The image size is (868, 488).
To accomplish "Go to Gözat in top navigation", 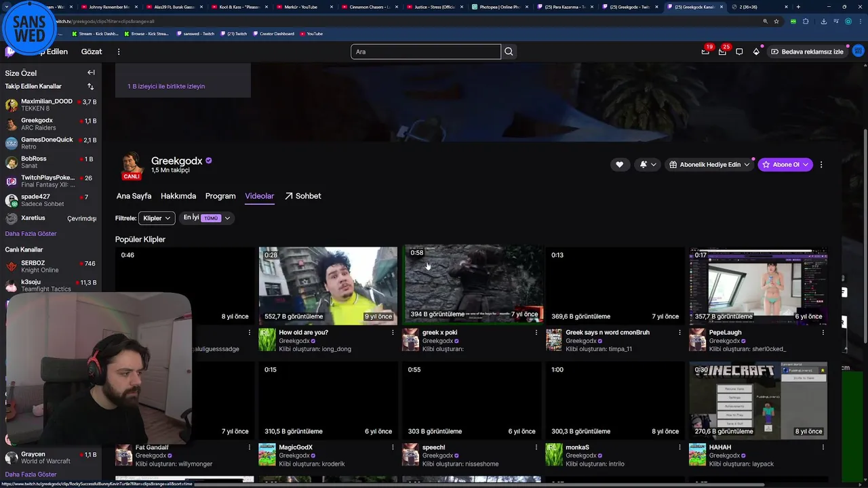I will 92,52.
